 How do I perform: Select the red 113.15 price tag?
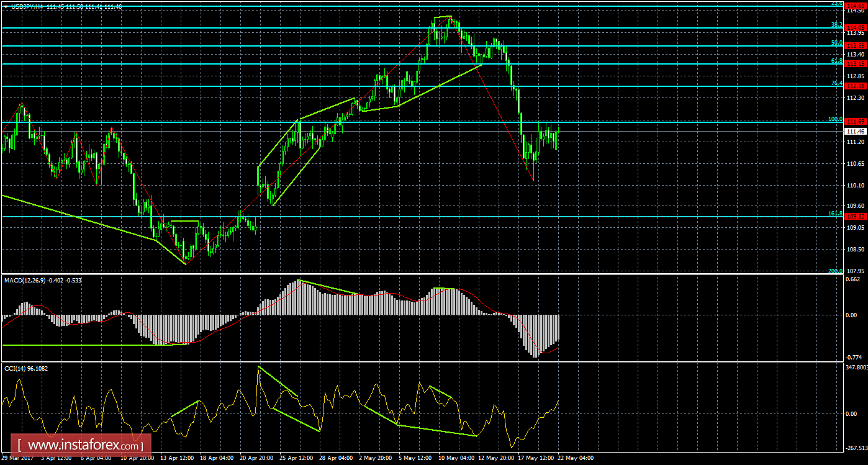(856, 64)
